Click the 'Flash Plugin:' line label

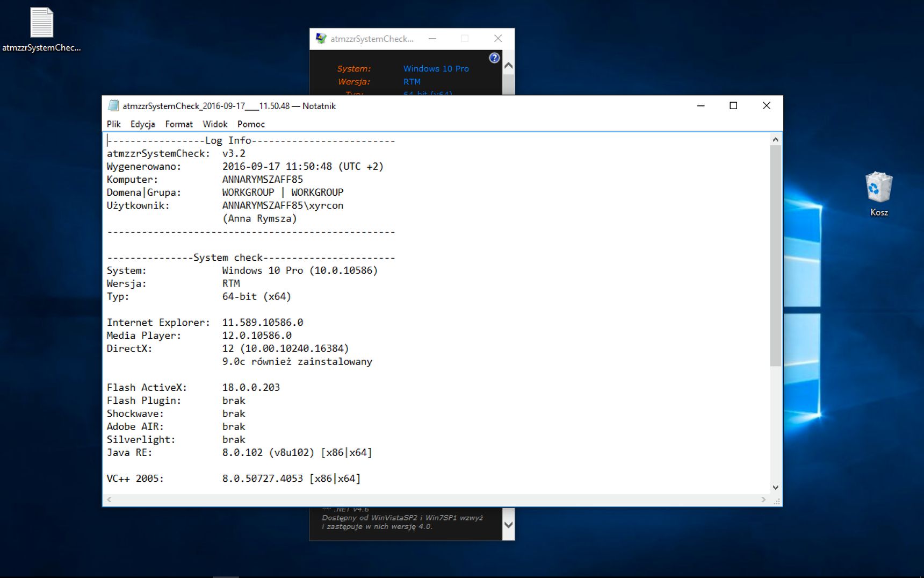(x=143, y=401)
